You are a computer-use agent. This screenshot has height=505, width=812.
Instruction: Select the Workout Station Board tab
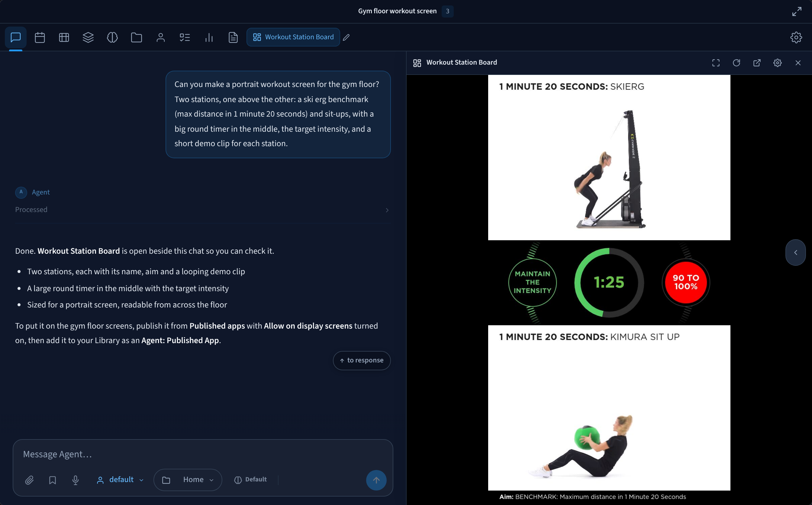293,37
